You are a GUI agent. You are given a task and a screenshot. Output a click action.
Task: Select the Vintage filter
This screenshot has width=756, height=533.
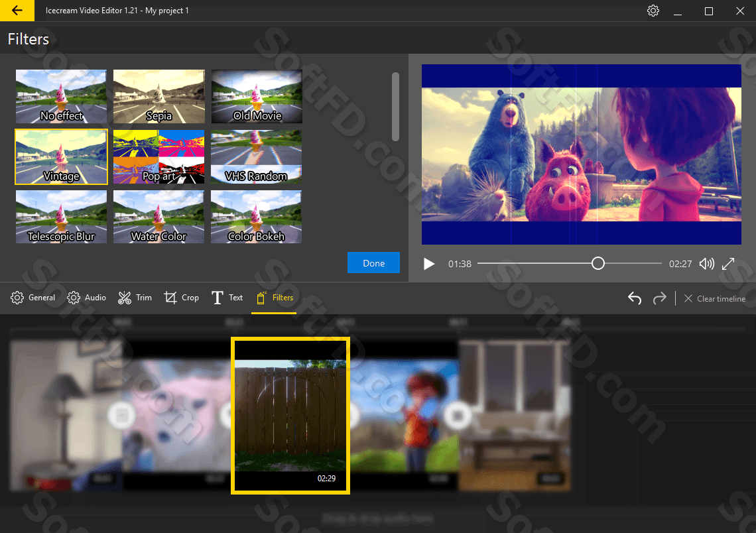[x=61, y=156]
